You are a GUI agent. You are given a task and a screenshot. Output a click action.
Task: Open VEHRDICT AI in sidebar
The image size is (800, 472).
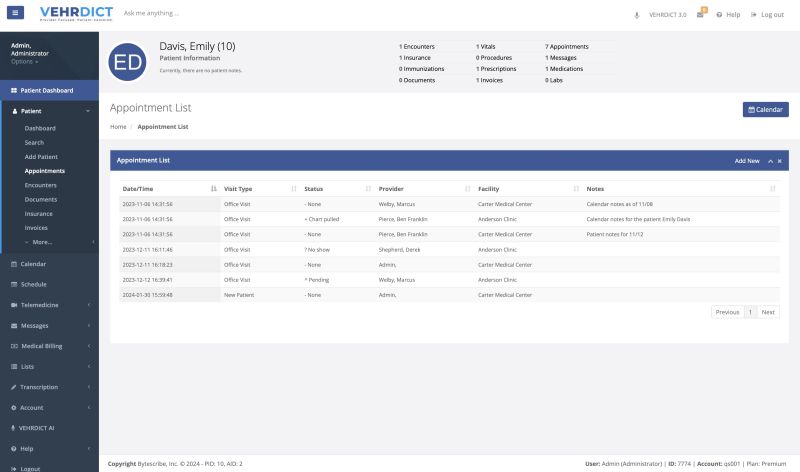(49, 428)
